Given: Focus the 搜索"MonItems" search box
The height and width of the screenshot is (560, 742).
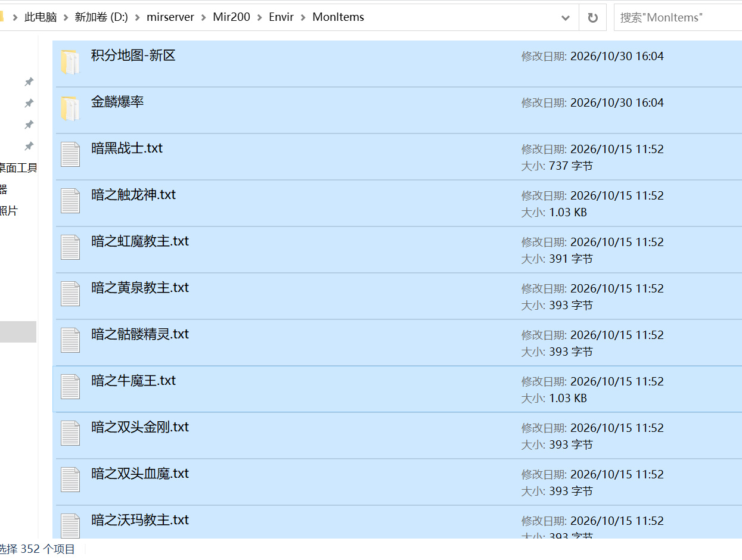Looking at the screenshot, I should coord(678,17).
